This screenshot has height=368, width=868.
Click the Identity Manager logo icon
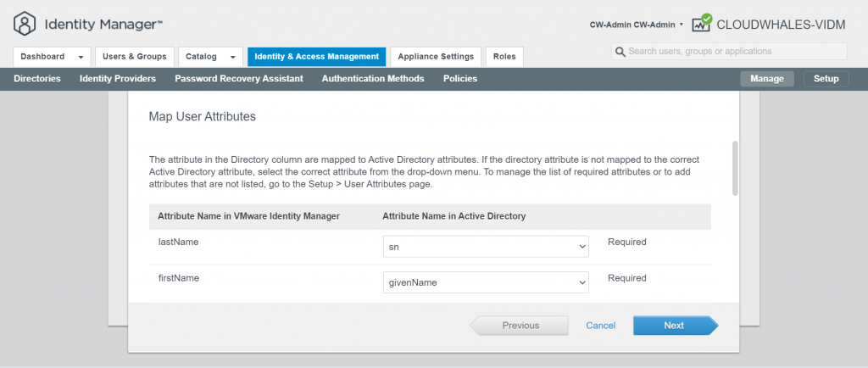pyautogui.click(x=25, y=24)
